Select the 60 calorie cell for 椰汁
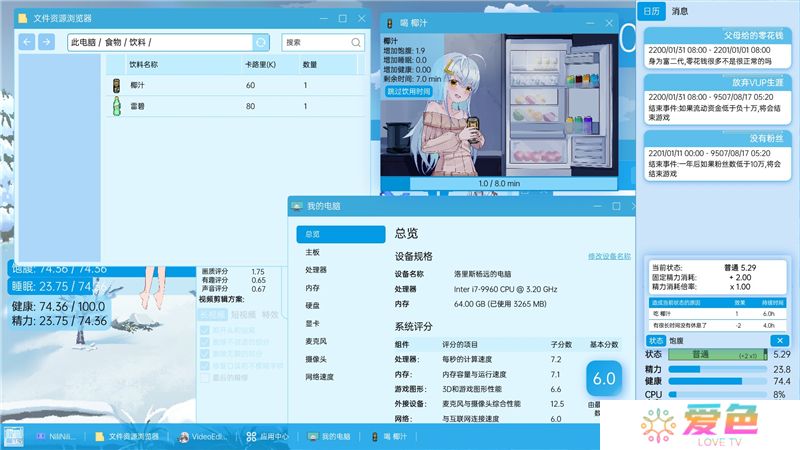800x450 pixels. click(x=251, y=85)
